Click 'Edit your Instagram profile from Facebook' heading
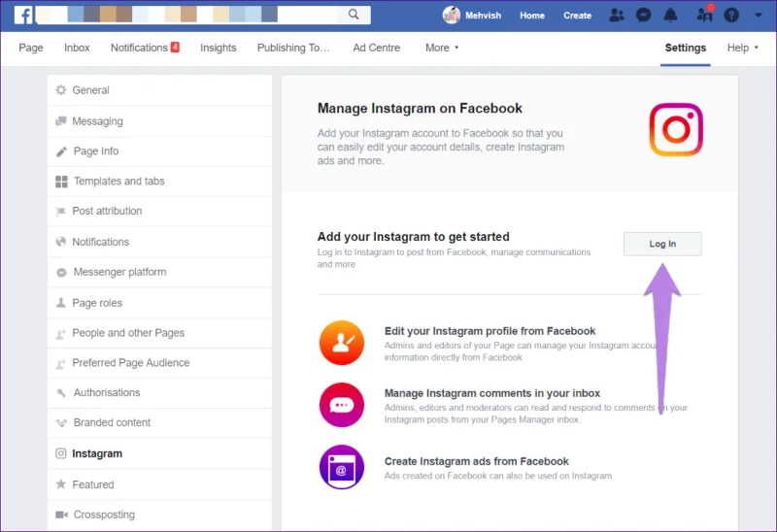 (490, 331)
